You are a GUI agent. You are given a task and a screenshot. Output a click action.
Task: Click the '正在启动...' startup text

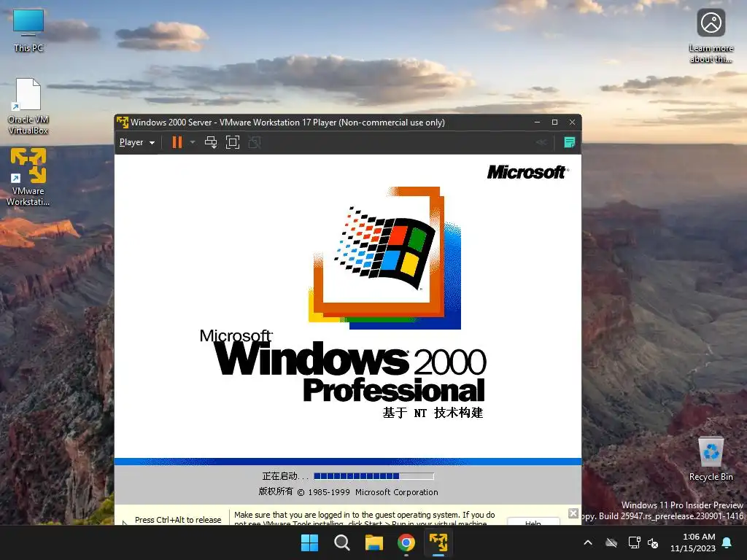[285, 475]
